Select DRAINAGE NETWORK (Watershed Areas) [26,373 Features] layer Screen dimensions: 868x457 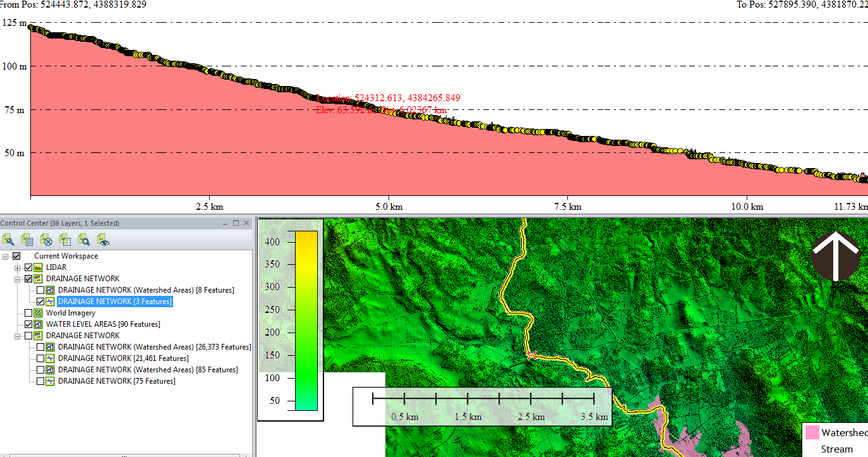(154, 347)
